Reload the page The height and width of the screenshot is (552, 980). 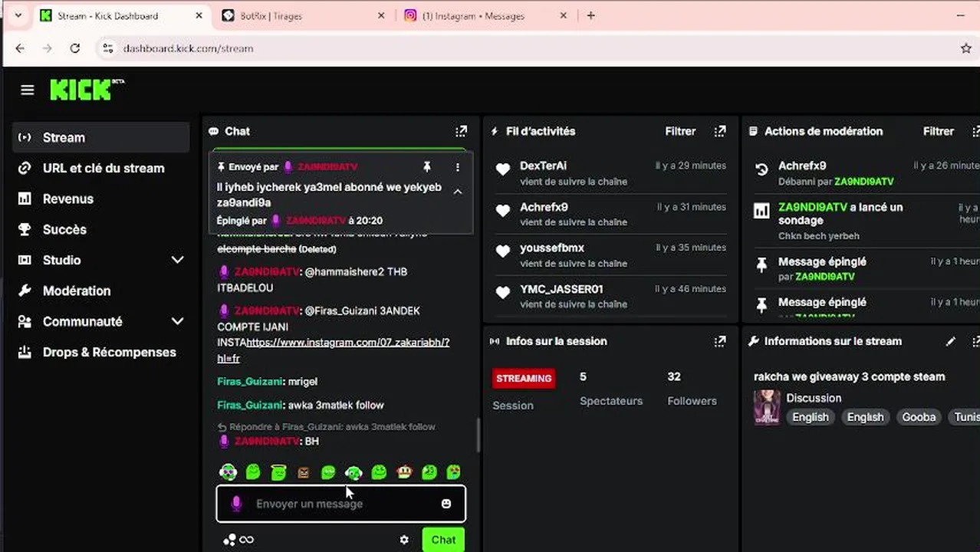click(74, 48)
